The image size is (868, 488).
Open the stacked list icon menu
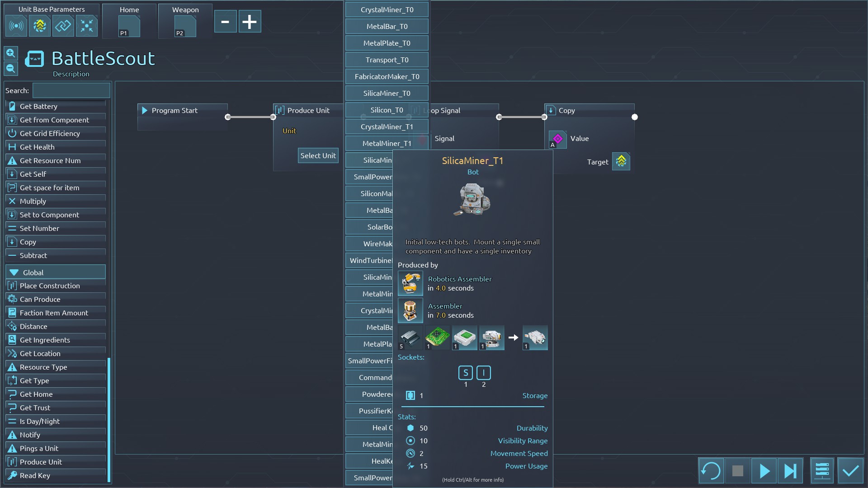[x=822, y=471]
